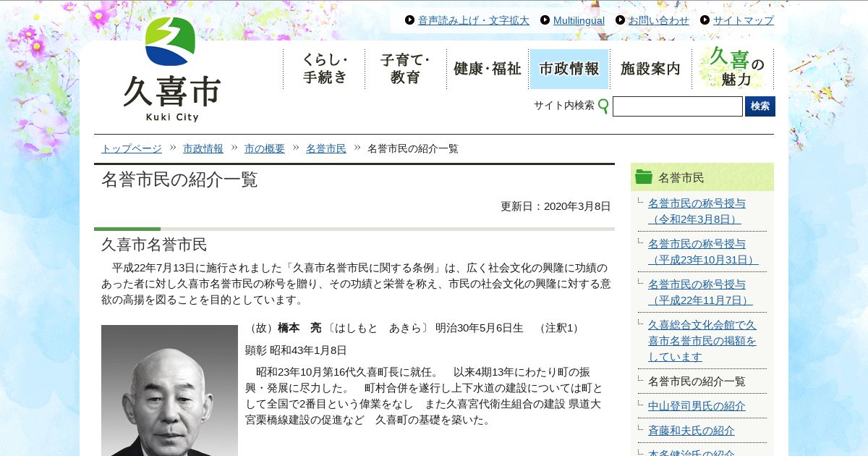Focus the site search input field

tap(678, 106)
